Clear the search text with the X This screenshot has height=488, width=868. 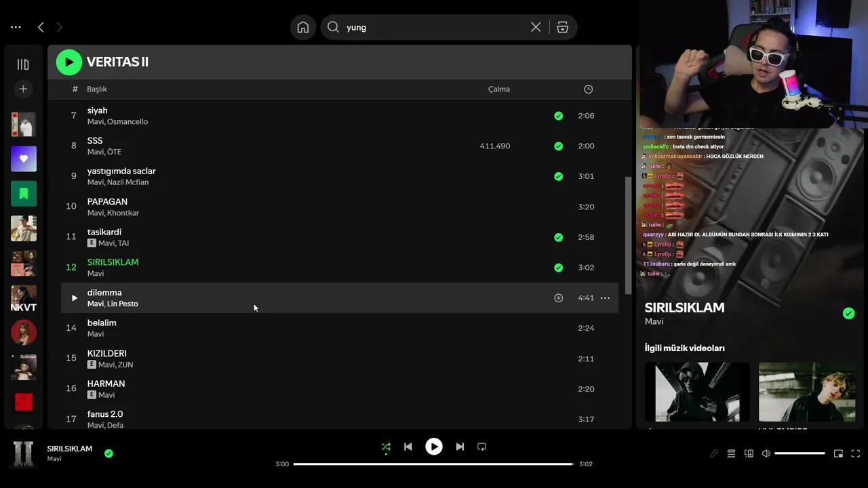pos(536,27)
